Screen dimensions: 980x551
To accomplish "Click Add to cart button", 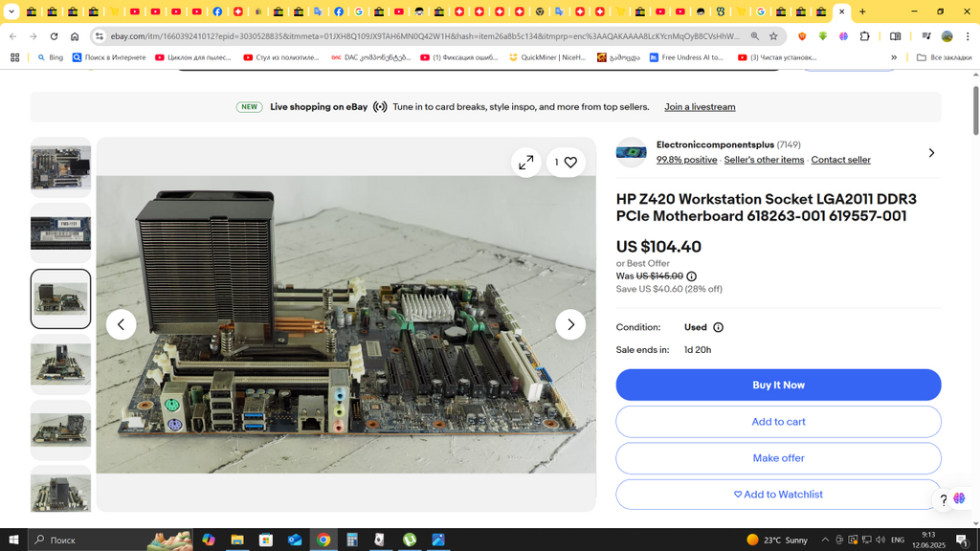I will click(778, 422).
